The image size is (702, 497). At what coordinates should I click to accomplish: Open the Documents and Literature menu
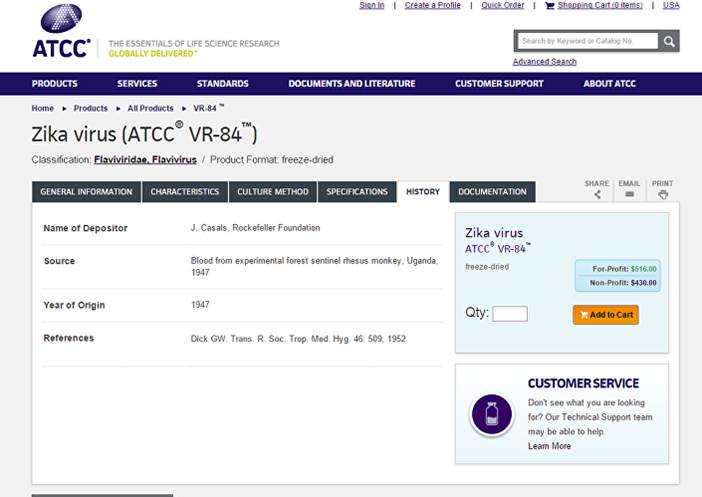(351, 84)
